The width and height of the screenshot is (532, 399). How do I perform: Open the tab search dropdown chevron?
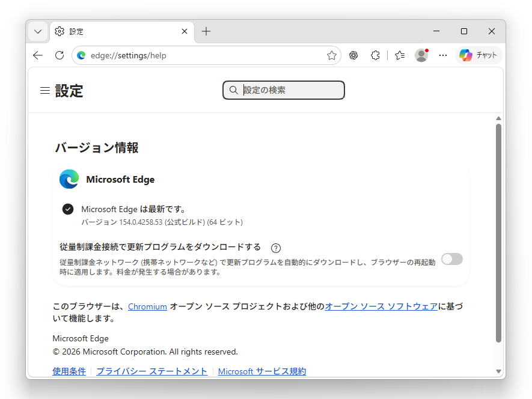click(x=38, y=32)
